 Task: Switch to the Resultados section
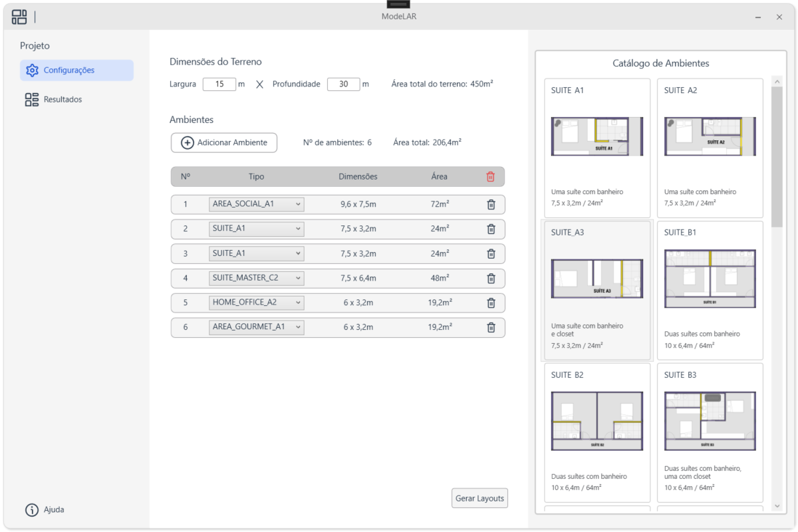click(63, 100)
